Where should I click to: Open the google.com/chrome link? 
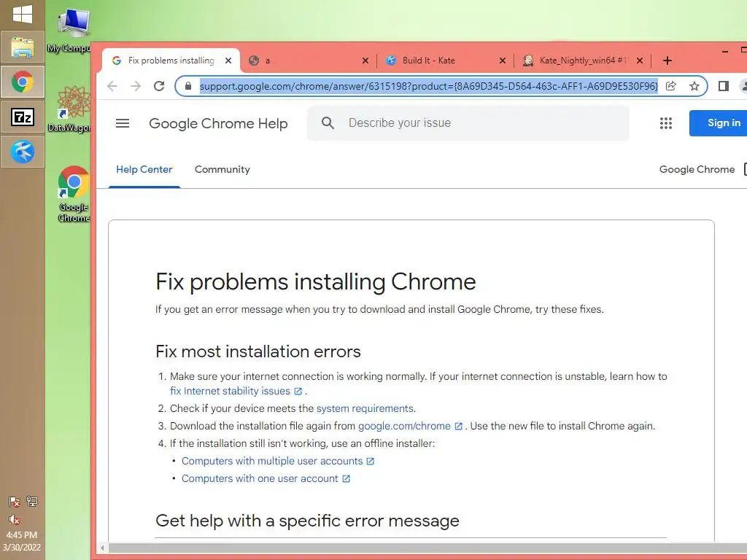coord(410,426)
